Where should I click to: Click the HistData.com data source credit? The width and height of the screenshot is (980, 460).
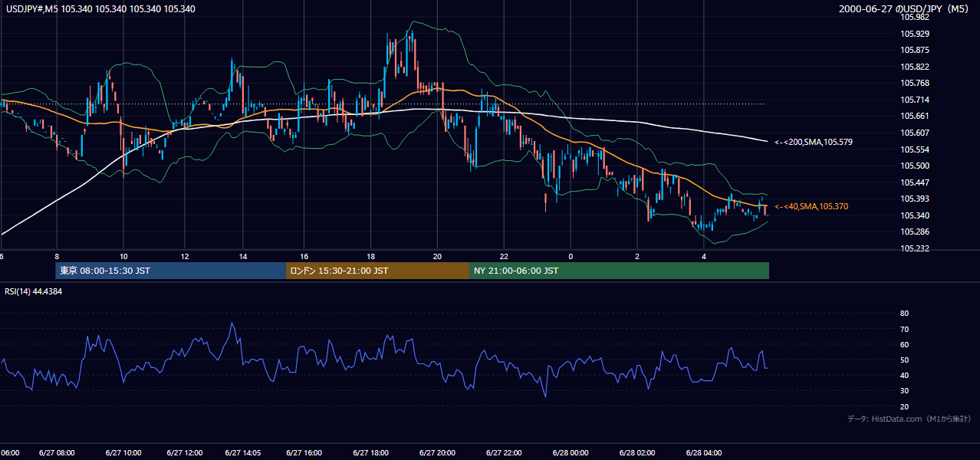[x=909, y=419]
